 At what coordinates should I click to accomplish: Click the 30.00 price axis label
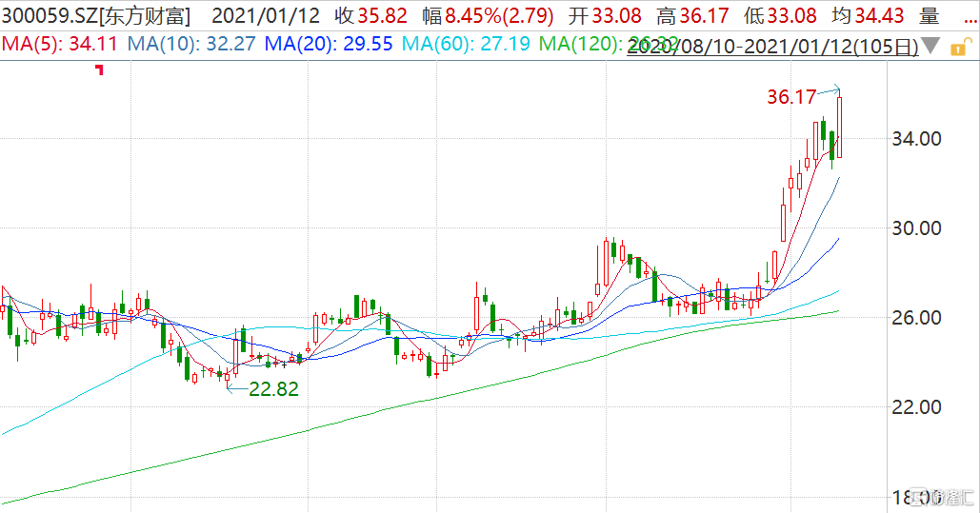(916, 228)
